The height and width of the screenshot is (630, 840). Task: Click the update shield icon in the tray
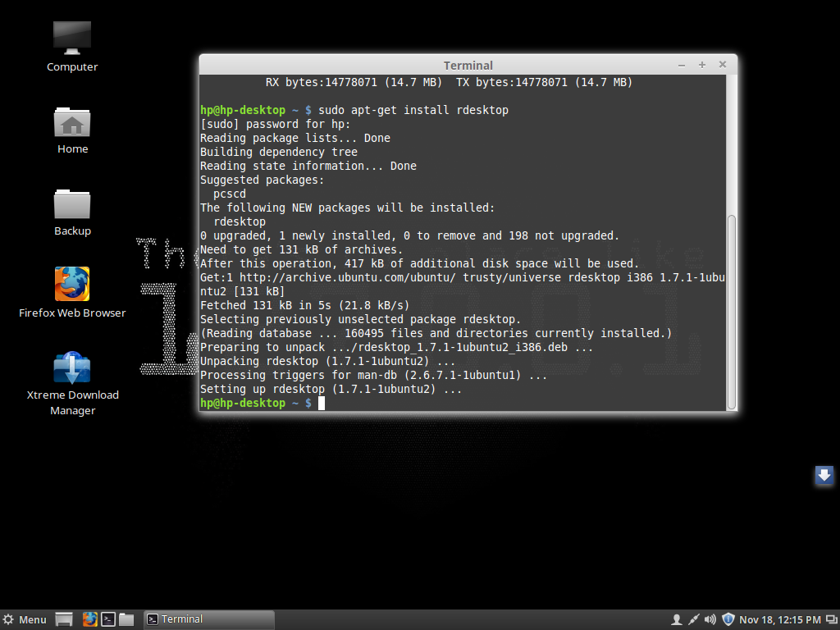click(728, 619)
